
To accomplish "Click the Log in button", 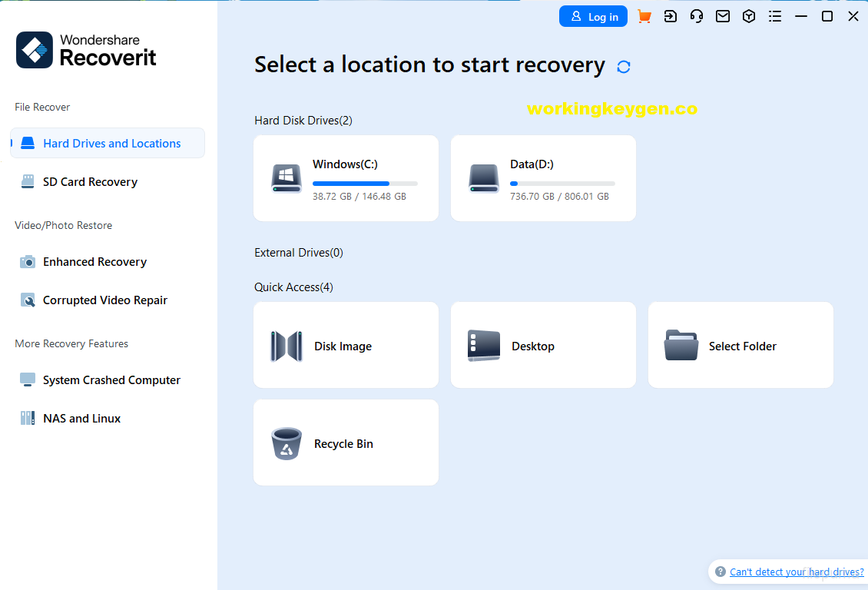I will click(x=593, y=15).
